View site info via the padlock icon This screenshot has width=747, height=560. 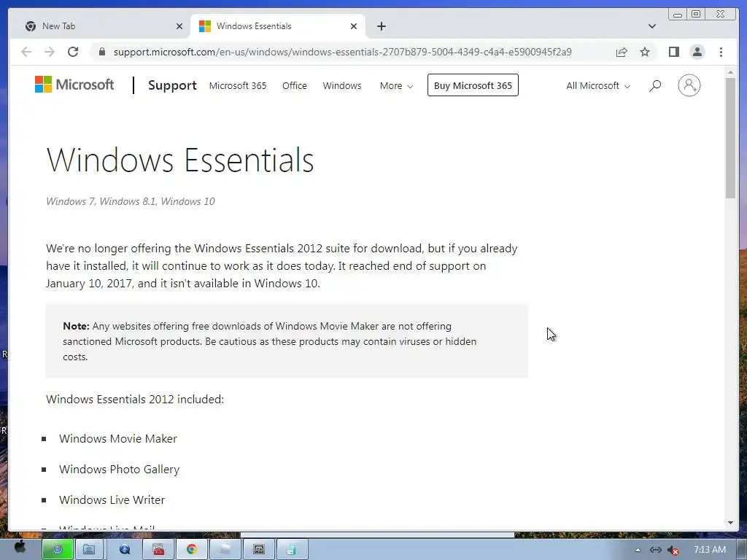[x=102, y=52]
